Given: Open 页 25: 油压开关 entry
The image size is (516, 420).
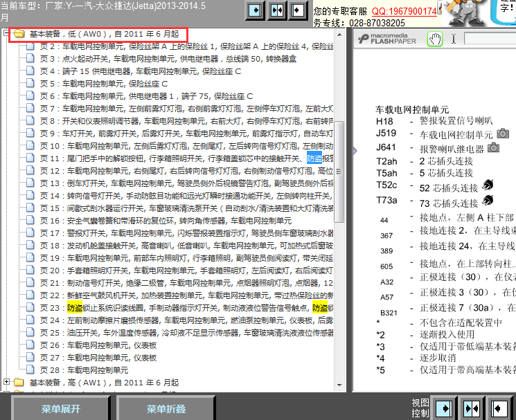Looking at the screenshot, I should tap(186, 333).
